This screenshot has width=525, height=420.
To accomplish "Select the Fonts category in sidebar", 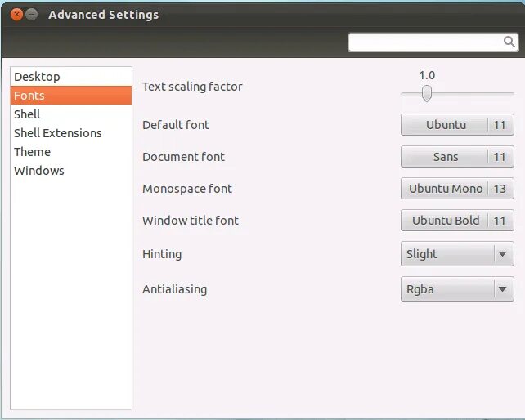I will (x=71, y=96).
